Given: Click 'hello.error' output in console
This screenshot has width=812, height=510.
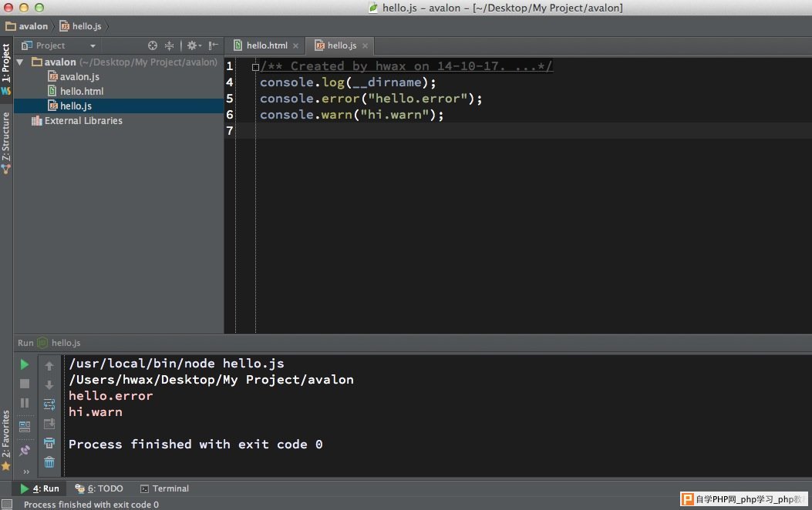Looking at the screenshot, I should click(111, 396).
